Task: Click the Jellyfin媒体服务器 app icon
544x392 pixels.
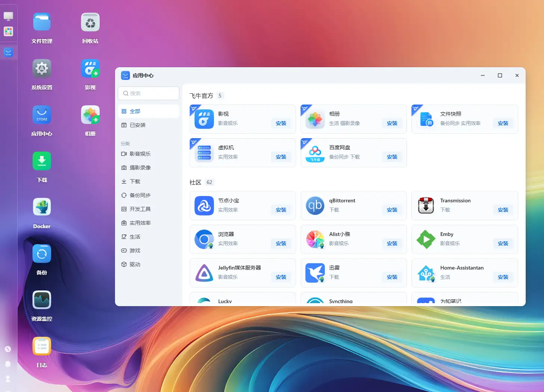Action: (204, 273)
